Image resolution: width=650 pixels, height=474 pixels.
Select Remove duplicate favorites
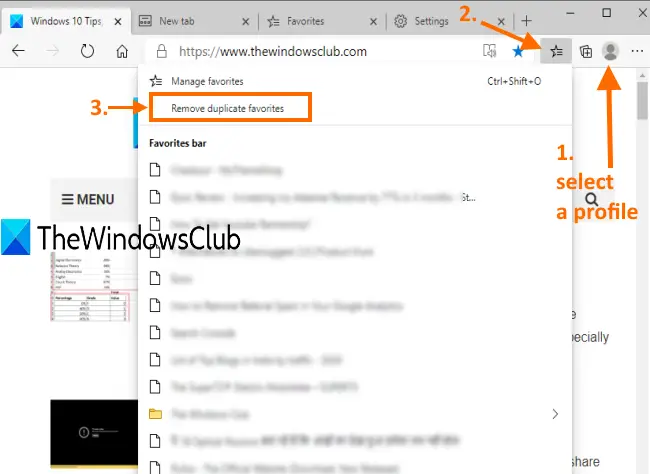click(230, 108)
